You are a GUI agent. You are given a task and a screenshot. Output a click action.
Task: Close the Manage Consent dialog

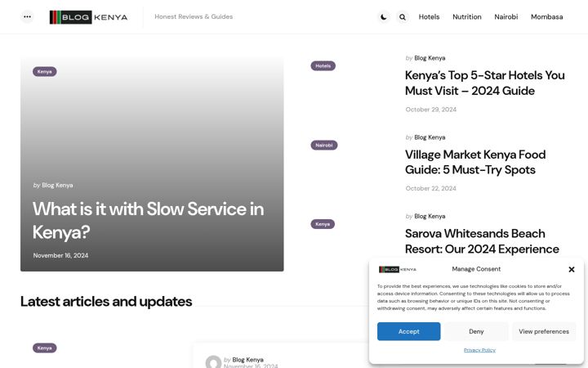[572, 270]
